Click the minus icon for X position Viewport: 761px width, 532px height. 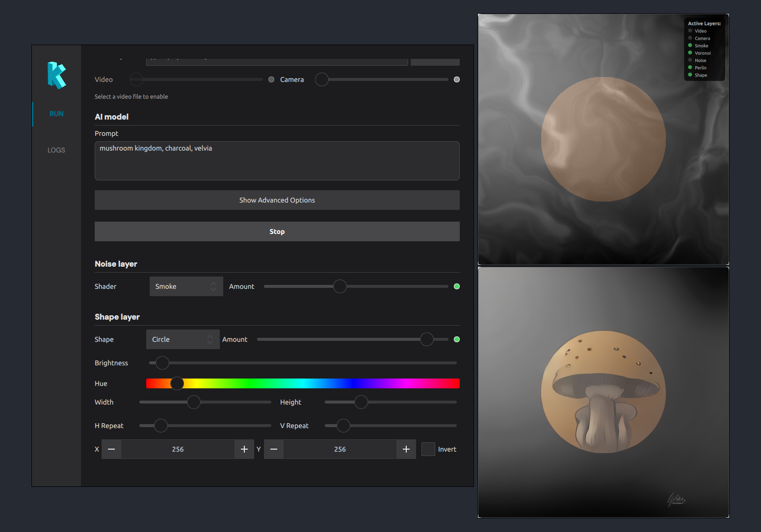[111, 449]
